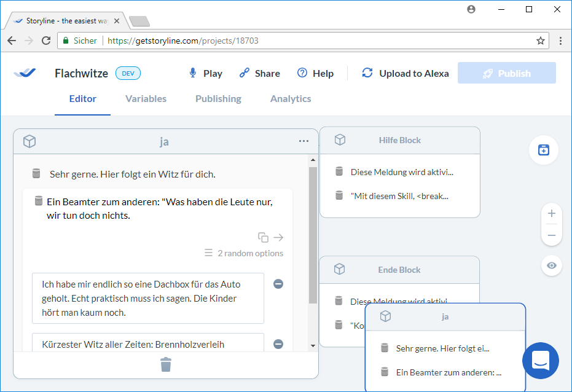The image size is (572, 392).
Task: Zoom out with the minus icon
Action: (x=551, y=235)
